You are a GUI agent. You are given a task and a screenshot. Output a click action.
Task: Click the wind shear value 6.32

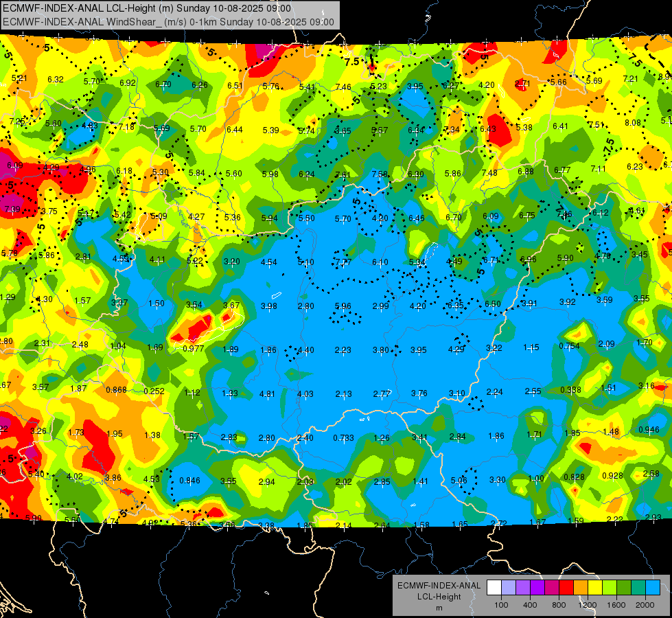(x=56, y=80)
